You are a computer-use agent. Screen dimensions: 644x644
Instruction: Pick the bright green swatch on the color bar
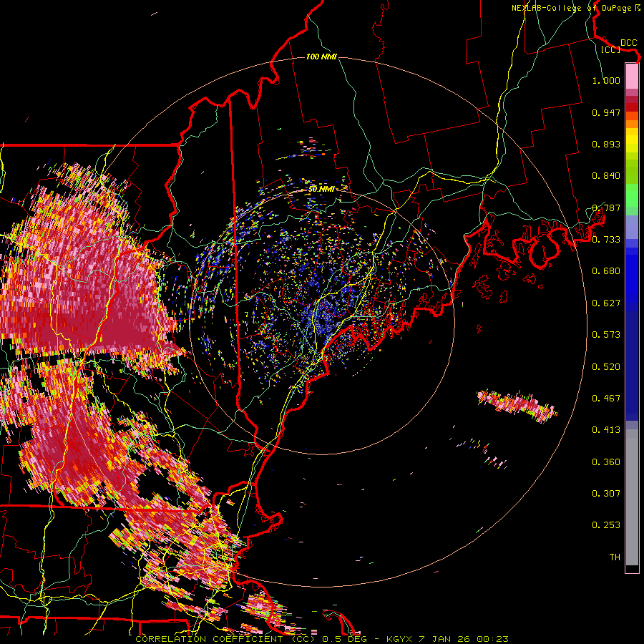coord(632,195)
